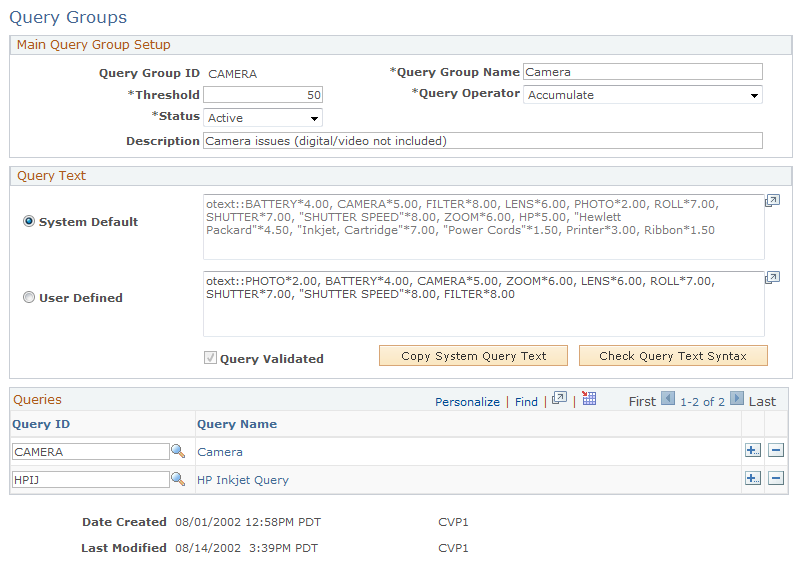Click Last Modified value 08/14/2002 3:39PM PDT
804x561 pixels.
coord(247,548)
